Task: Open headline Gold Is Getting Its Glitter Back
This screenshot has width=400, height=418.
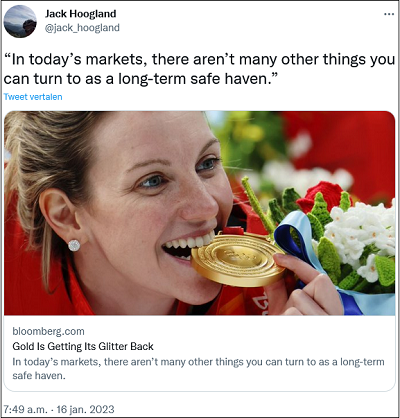Action: coord(83,346)
